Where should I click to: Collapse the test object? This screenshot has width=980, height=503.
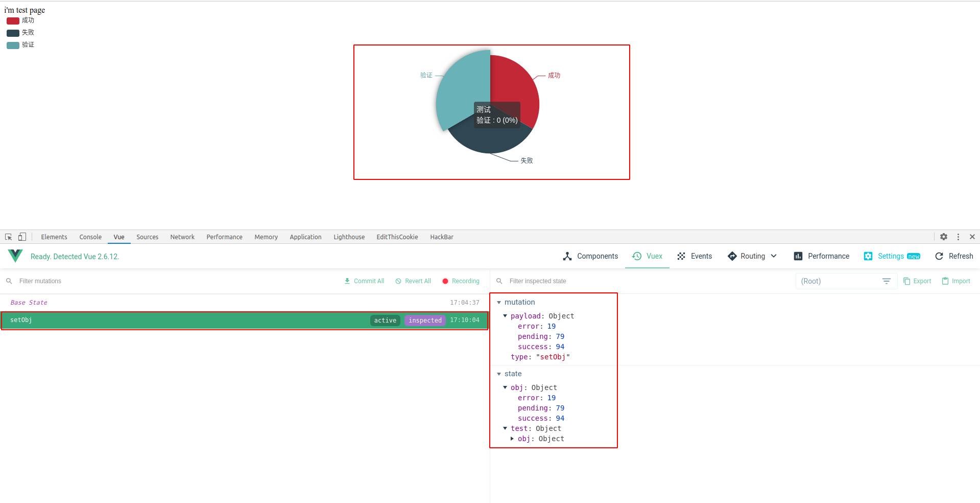click(x=505, y=428)
